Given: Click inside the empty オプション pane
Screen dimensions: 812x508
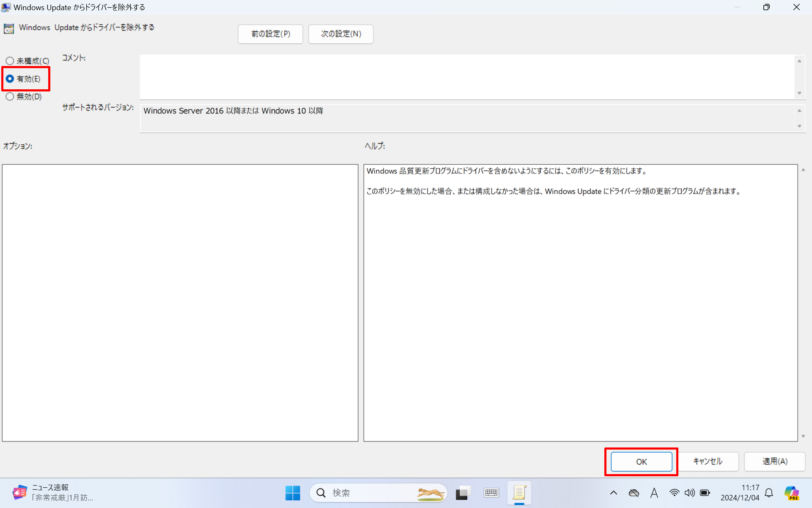Looking at the screenshot, I should coord(180,303).
